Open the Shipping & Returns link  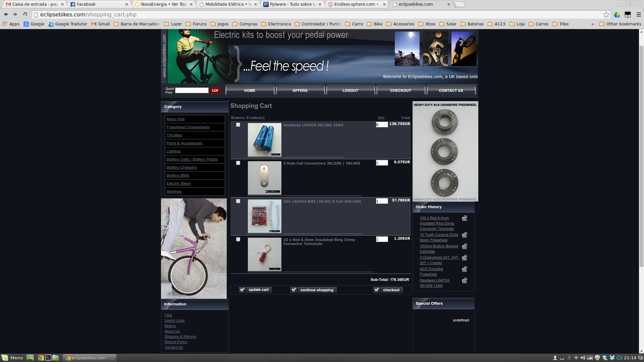pyautogui.click(x=180, y=337)
